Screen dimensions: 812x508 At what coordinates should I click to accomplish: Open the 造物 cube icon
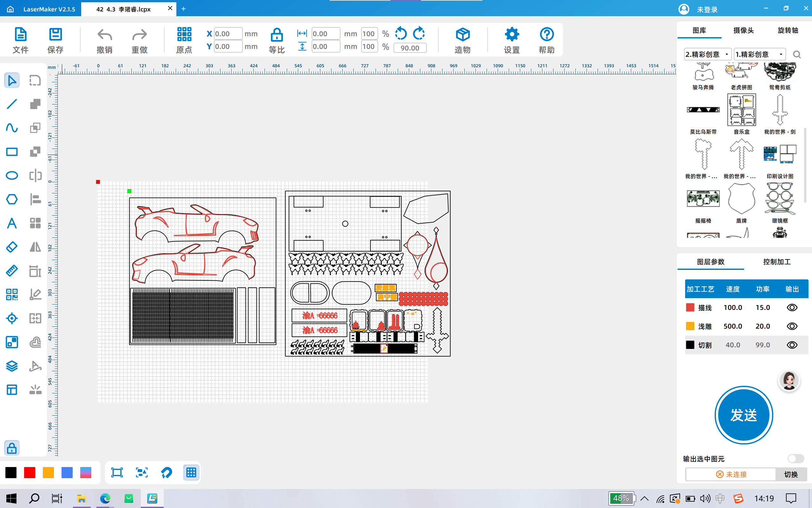[x=463, y=35]
